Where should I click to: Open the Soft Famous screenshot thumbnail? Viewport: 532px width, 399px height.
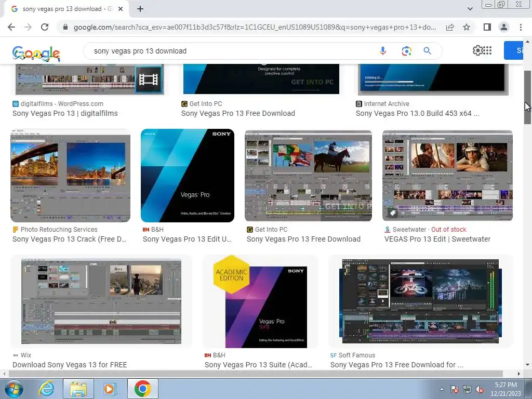coord(421,301)
